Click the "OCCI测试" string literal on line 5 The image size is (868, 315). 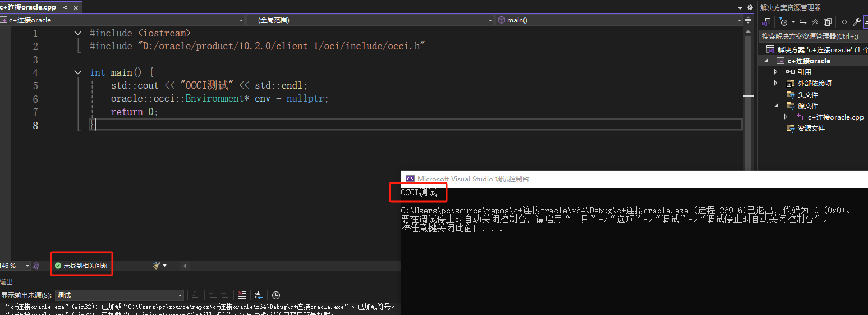click(206, 85)
